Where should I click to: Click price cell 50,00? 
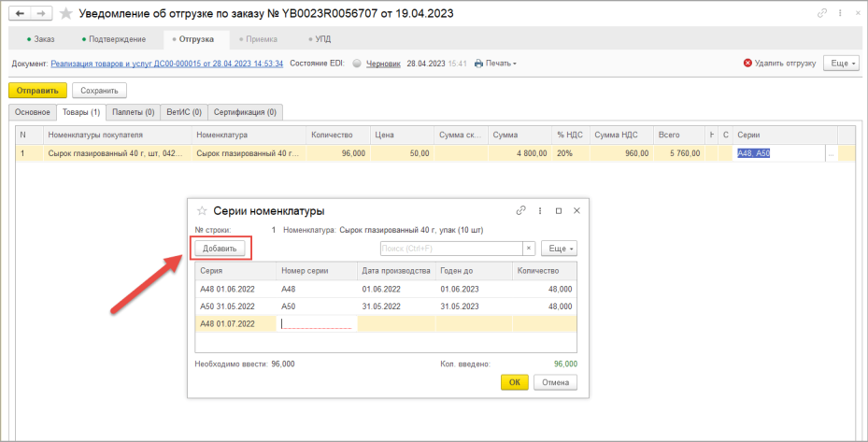(403, 153)
